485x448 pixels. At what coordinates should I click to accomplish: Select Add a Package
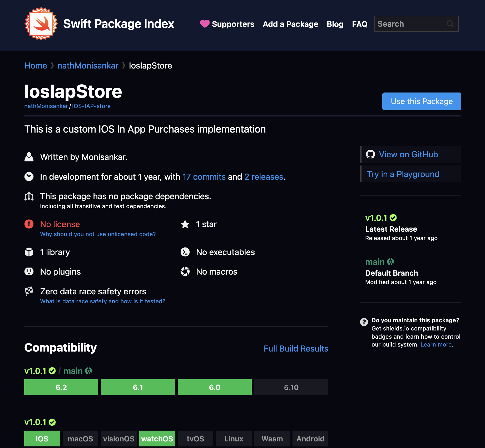coord(290,24)
